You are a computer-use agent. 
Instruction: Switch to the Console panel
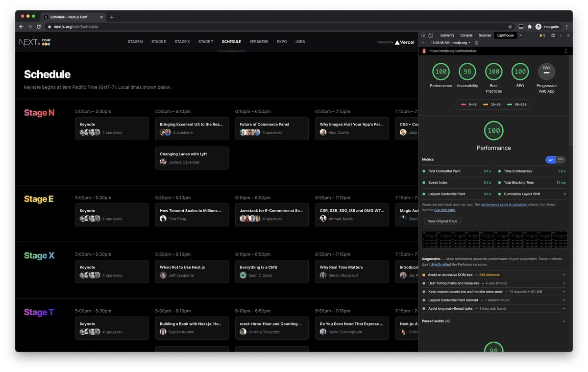(466, 35)
